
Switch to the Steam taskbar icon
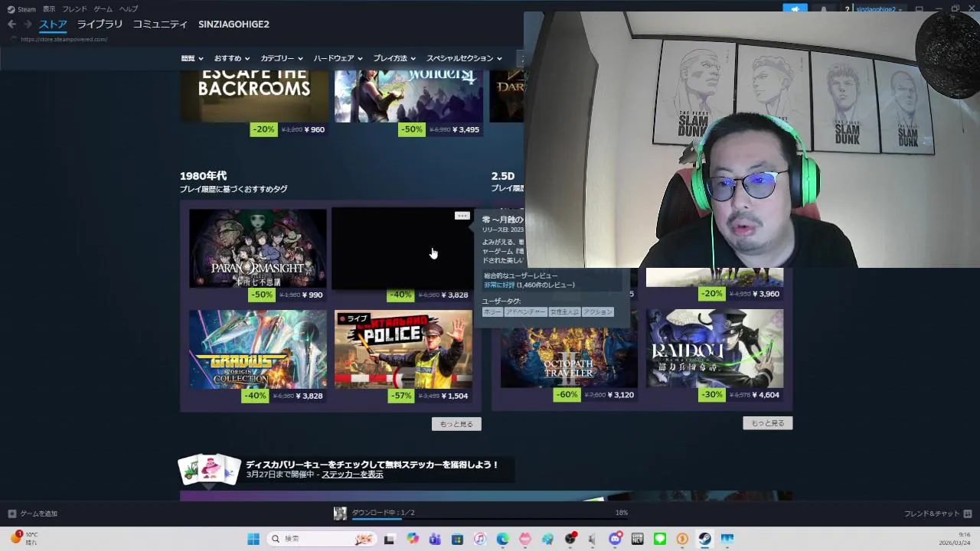705,539
